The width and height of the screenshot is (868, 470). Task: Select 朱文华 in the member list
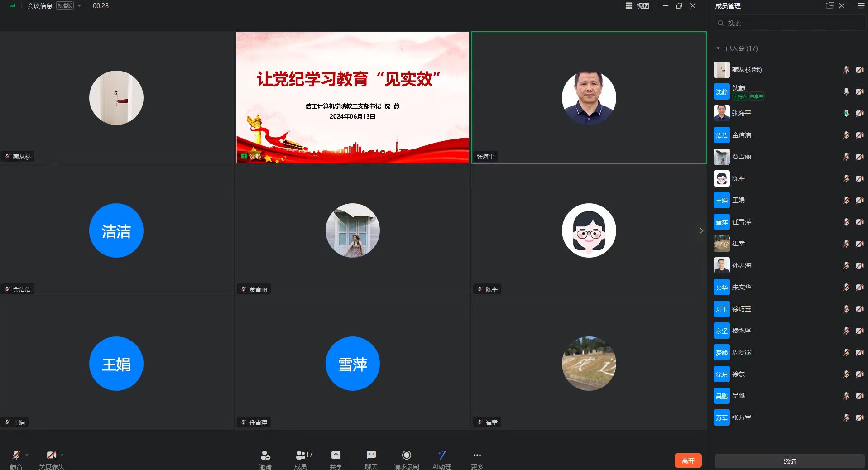coord(789,287)
